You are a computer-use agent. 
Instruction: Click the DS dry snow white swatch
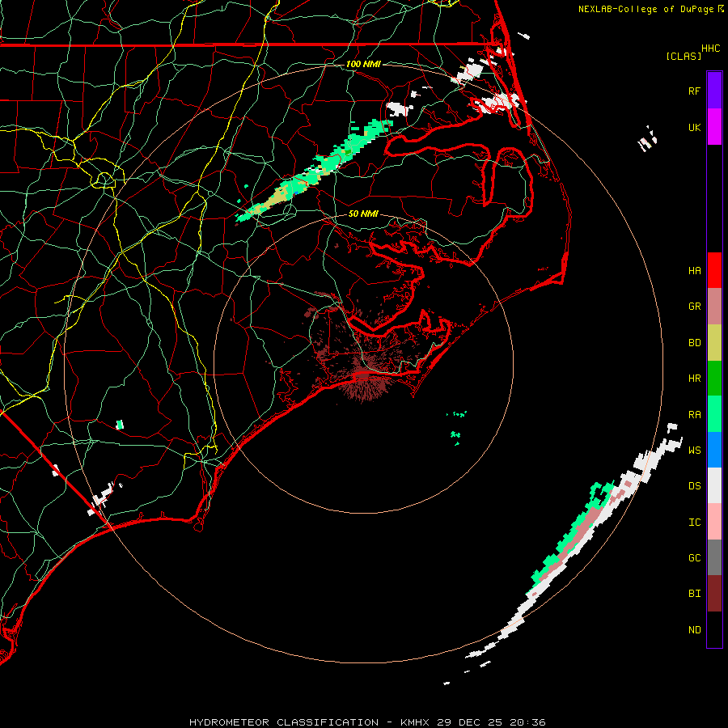714,485
